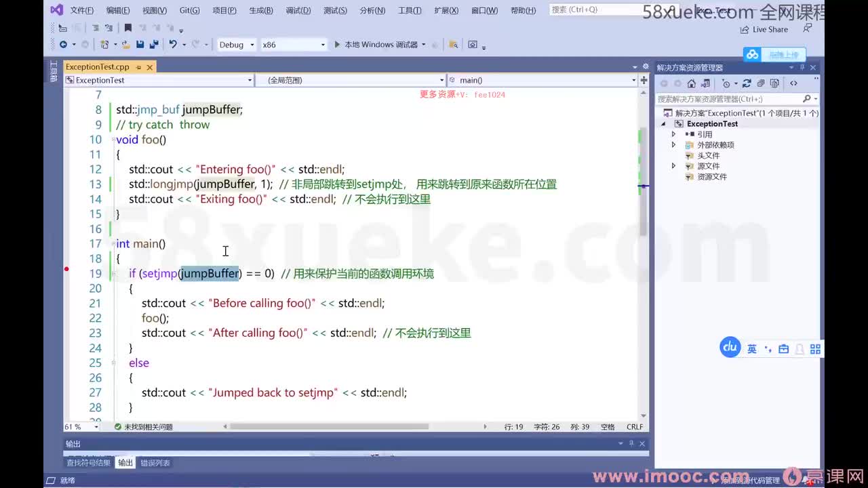Viewport: 868px width, 488px height.
Task: Open the Git(G) menu
Action: pos(189,10)
